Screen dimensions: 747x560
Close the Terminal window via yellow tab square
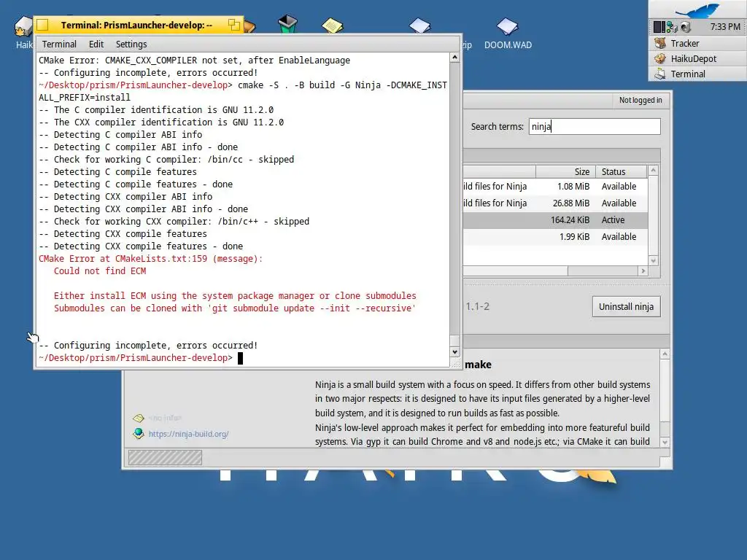coord(42,25)
